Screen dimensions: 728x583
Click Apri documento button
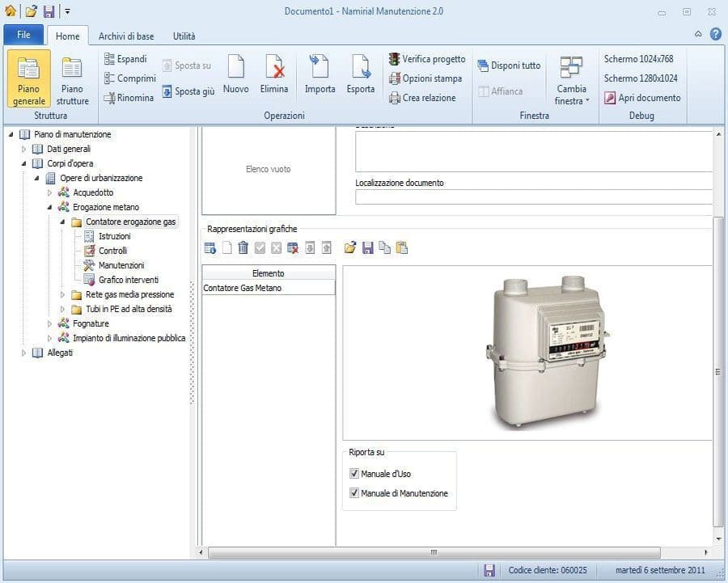[x=642, y=98]
